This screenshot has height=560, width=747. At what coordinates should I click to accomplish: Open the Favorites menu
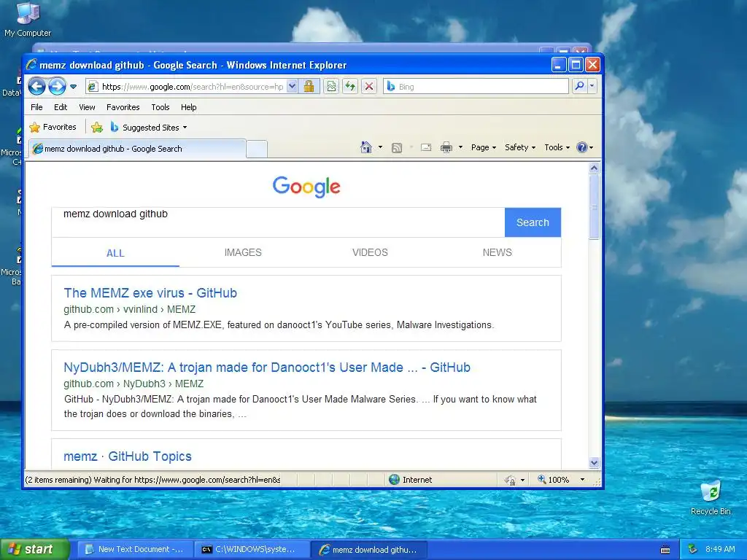tap(123, 107)
